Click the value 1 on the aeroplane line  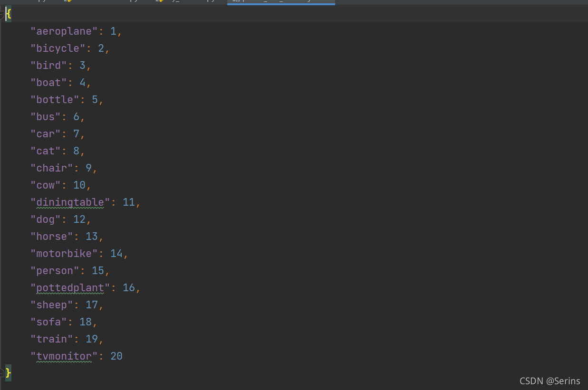coord(114,31)
